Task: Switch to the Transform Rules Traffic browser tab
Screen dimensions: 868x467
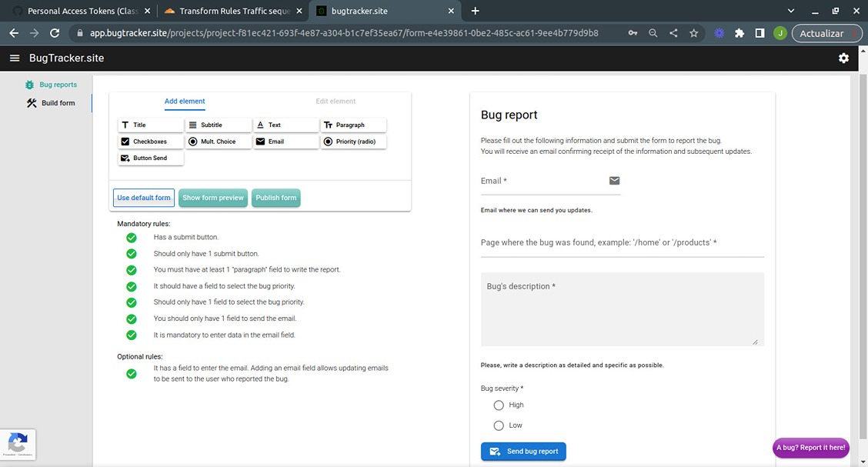Action: pyautogui.click(x=227, y=11)
